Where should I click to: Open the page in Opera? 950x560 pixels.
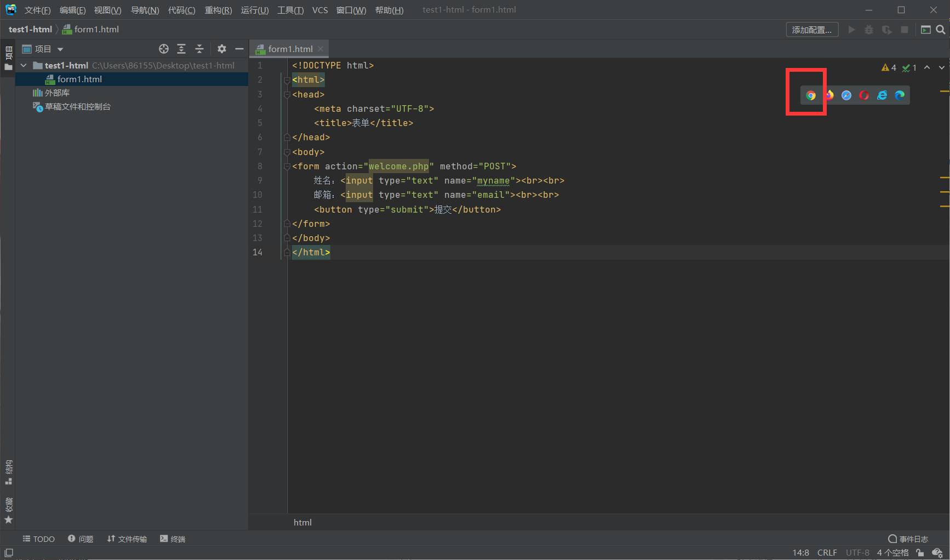pyautogui.click(x=864, y=95)
